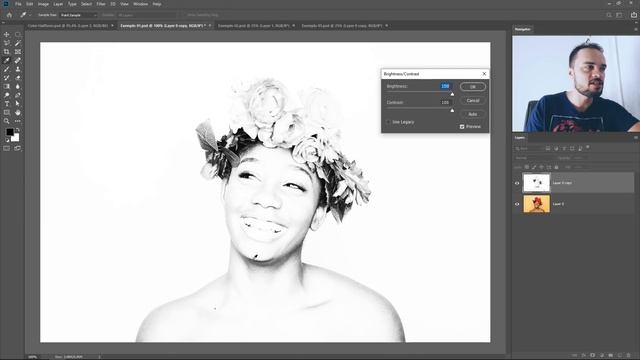Select the Frame tool
This screenshot has height=360, width=640.
coord(18,52)
